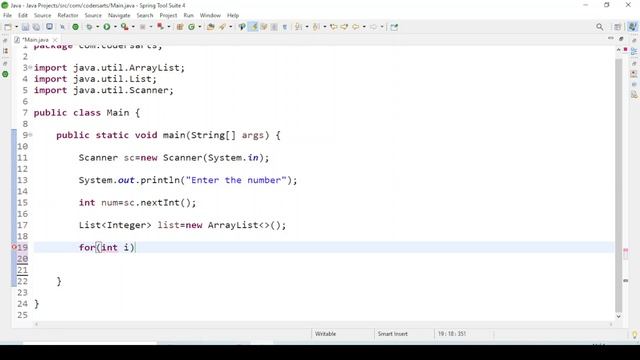Select the Main.java editor tab
This screenshot has height=360, width=640.
click(x=35, y=40)
